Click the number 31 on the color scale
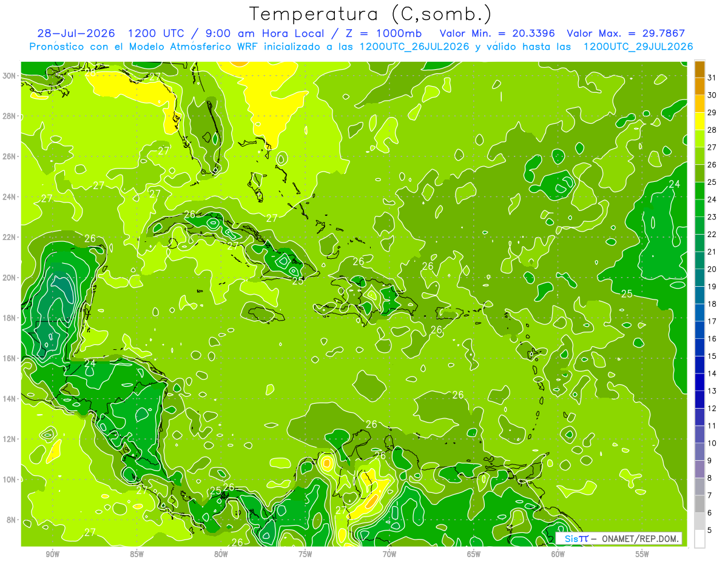Viewport: 728px width, 562px height. coord(712,78)
